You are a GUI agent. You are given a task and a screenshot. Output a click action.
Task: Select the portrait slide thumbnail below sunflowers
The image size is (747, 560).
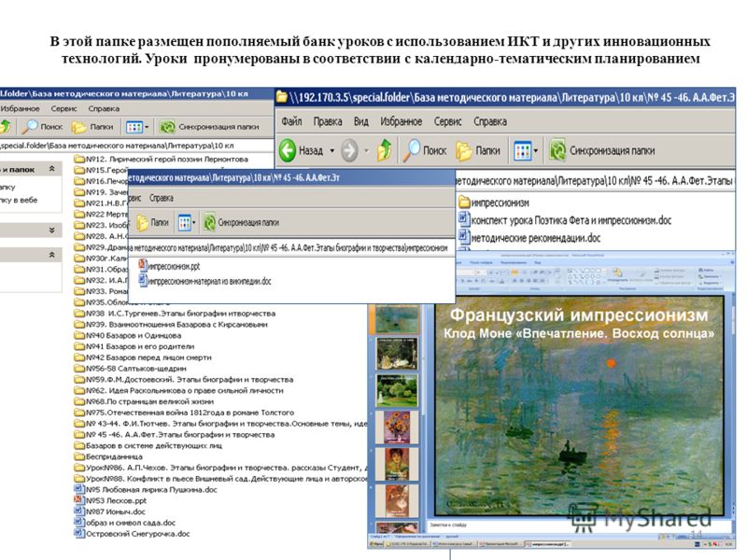397,464
